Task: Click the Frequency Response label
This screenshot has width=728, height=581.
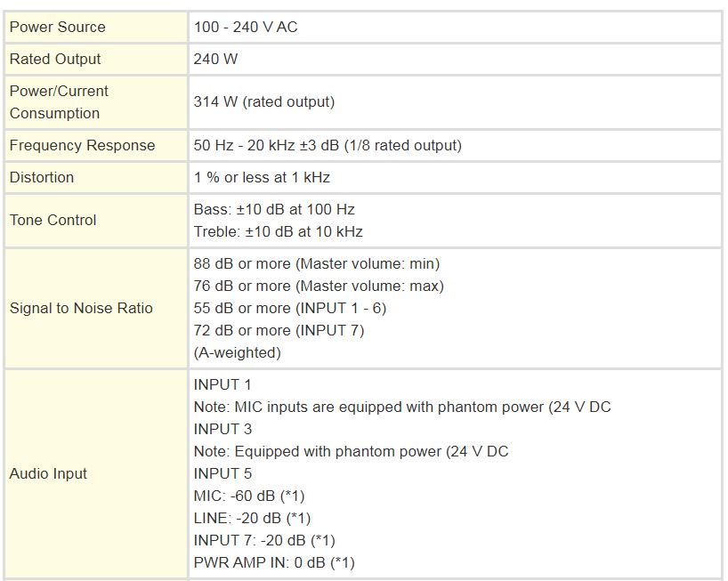Action: 82,145
